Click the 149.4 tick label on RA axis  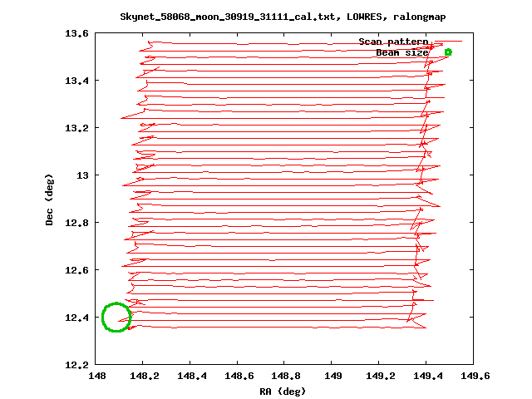pyautogui.click(x=428, y=376)
